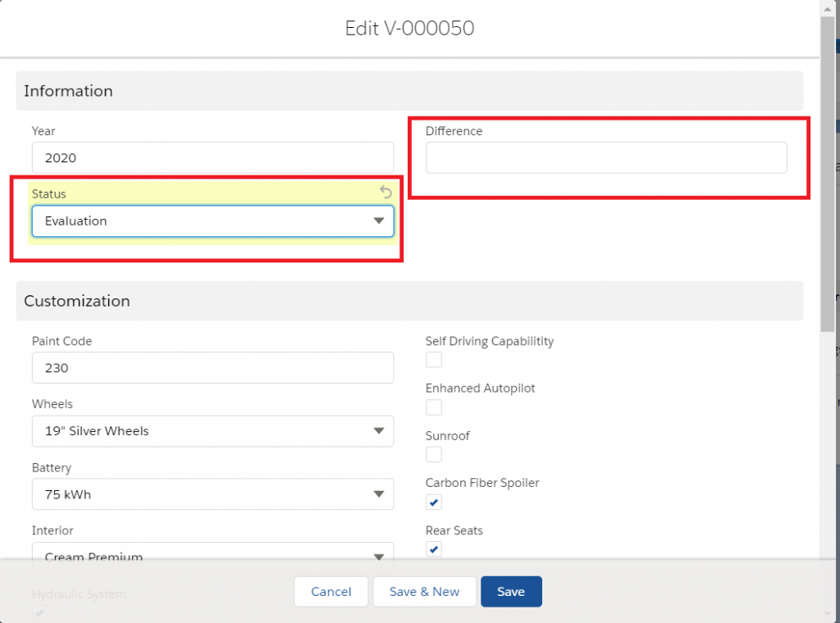Click the undo icon beside Status field

[x=386, y=193]
